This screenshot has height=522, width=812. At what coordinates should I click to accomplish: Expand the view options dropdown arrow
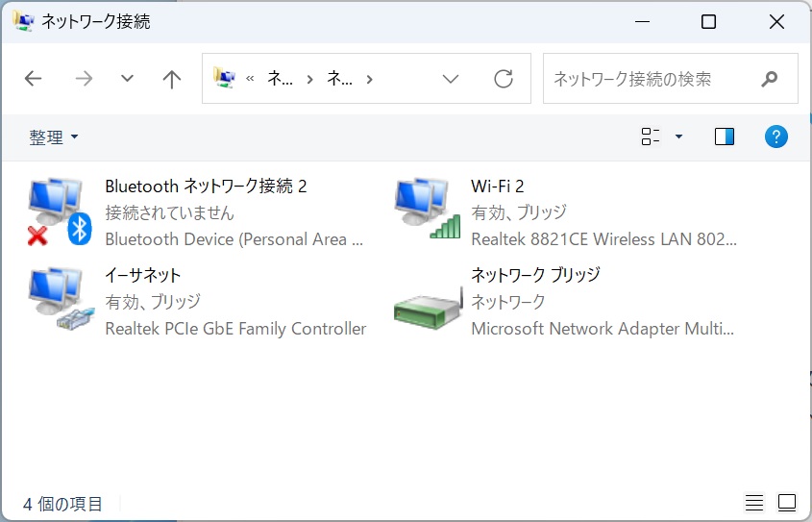678,137
